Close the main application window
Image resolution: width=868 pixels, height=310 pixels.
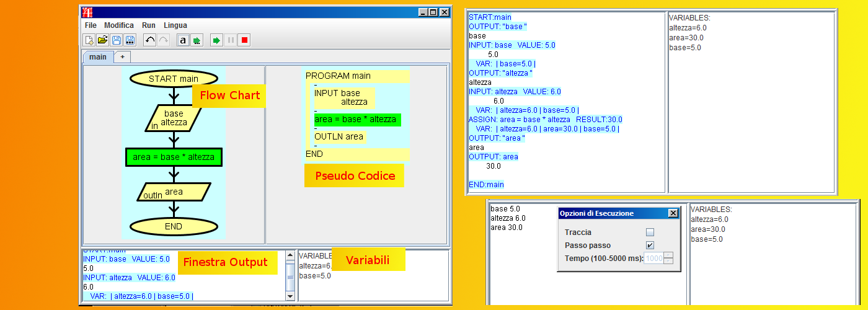pyautogui.click(x=443, y=12)
